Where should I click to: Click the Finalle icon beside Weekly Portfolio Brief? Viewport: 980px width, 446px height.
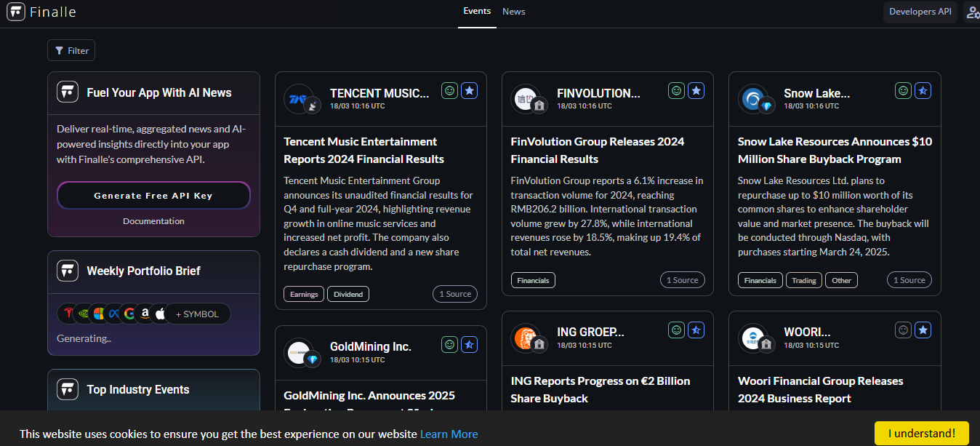coord(68,271)
